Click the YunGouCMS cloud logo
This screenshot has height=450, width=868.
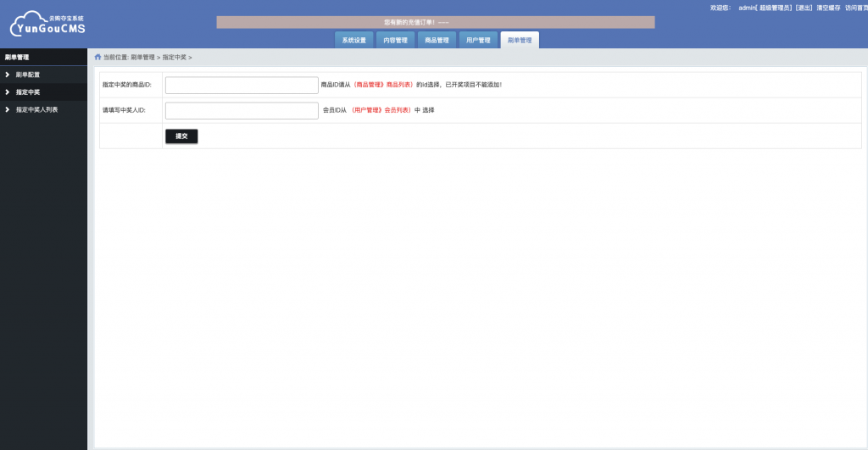pos(47,24)
